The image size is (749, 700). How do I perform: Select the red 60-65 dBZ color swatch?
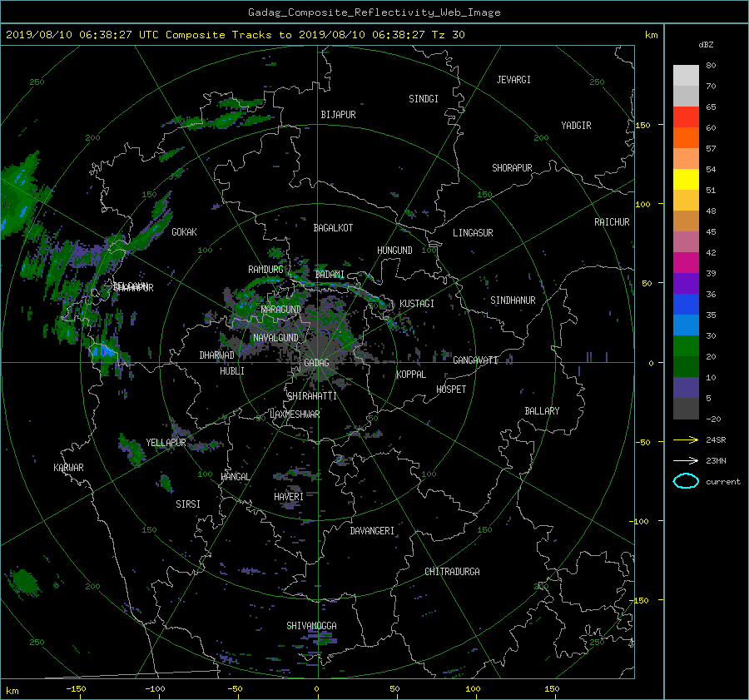pyautogui.click(x=686, y=117)
